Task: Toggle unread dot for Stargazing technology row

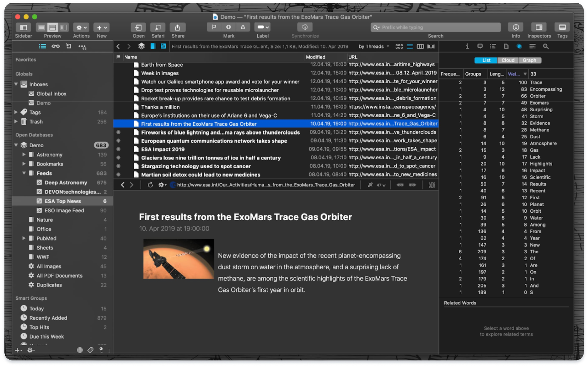Action: click(118, 166)
